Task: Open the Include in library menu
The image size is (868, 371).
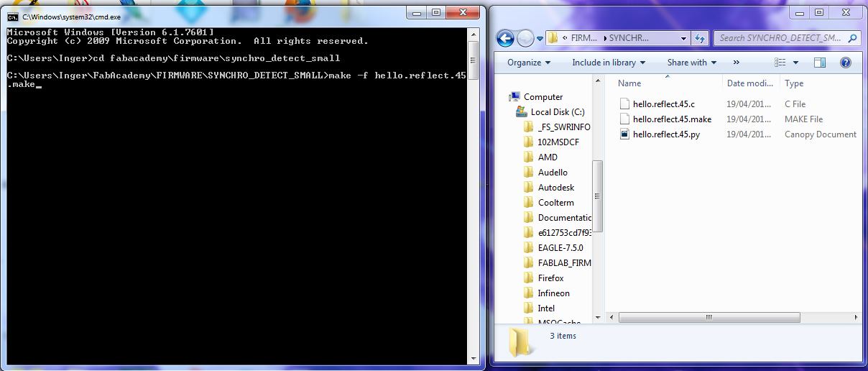Action: point(609,63)
